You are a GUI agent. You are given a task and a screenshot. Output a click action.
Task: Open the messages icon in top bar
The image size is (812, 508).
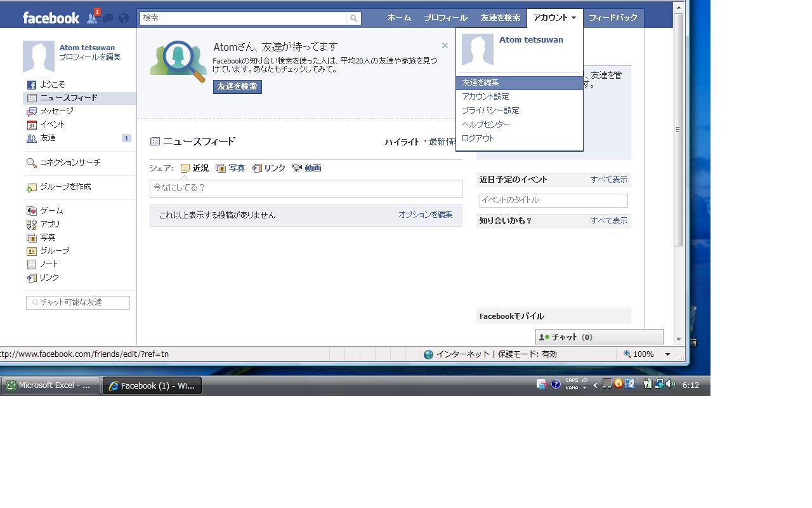(x=108, y=18)
